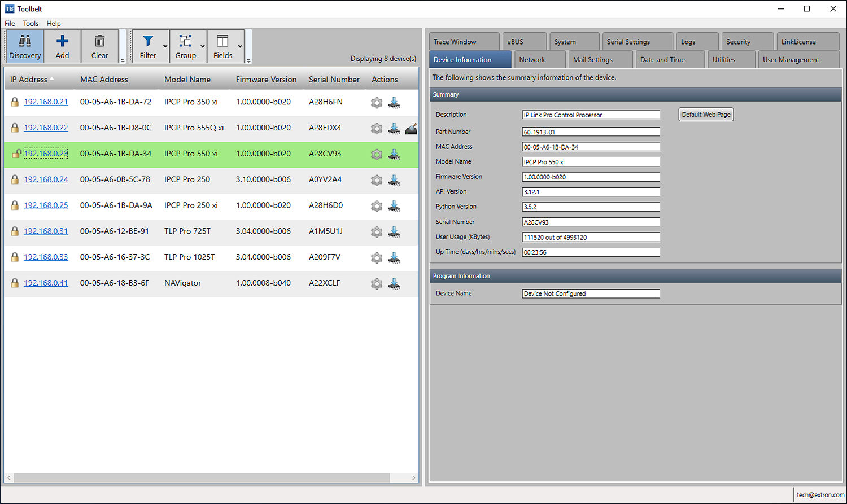Sort by Firmware Version column header
This screenshot has width=847, height=504.
tap(266, 80)
